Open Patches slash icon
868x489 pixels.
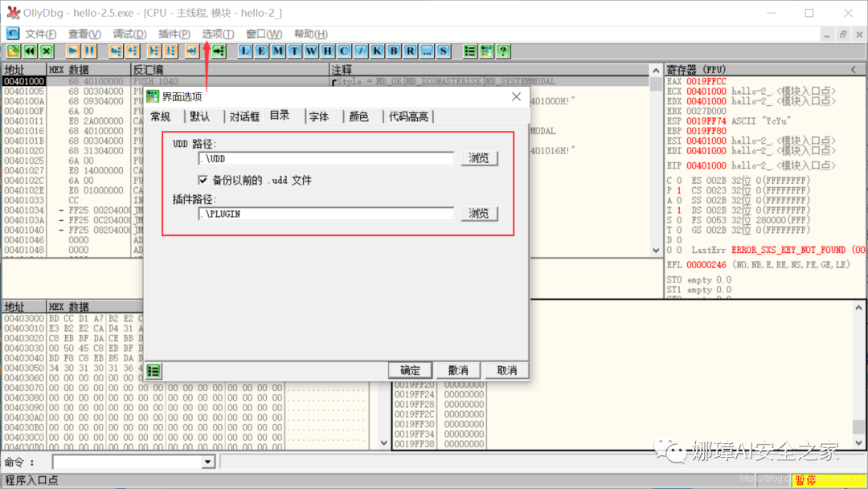[x=360, y=51]
